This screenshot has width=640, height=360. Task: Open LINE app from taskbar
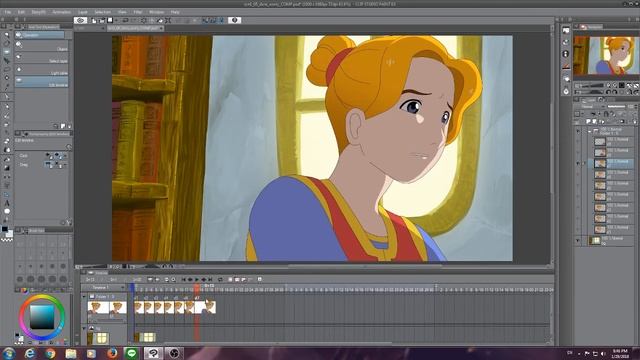pos(131,353)
